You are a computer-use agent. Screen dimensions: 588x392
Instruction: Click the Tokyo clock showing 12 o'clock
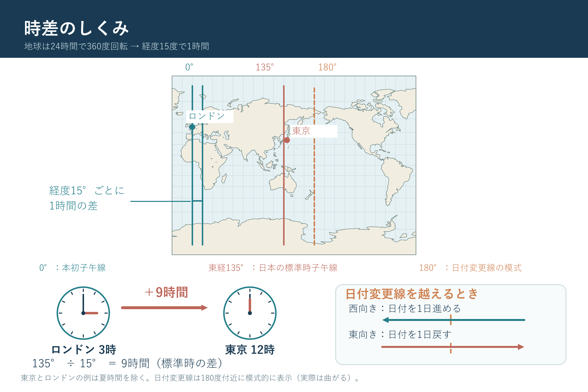pyautogui.click(x=250, y=313)
